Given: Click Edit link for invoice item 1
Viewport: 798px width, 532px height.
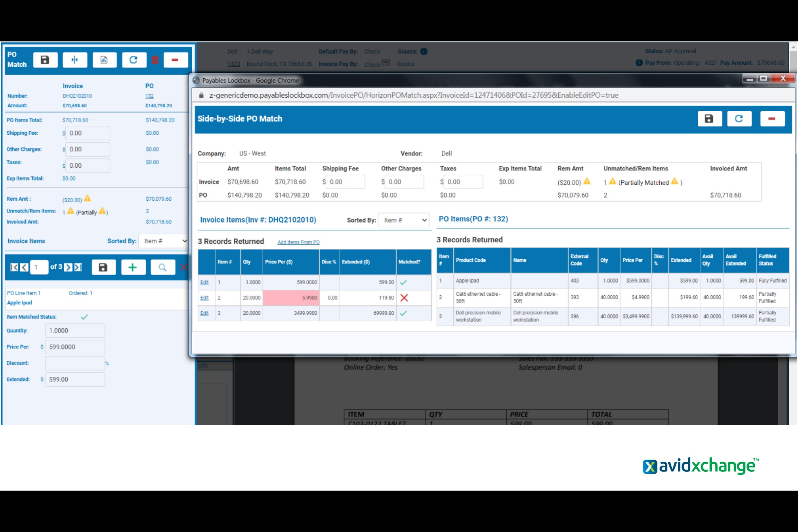Looking at the screenshot, I should point(204,282).
